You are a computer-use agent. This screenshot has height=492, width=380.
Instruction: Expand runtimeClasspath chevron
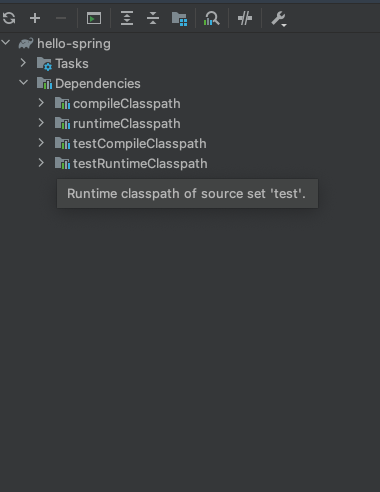(41, 123)
